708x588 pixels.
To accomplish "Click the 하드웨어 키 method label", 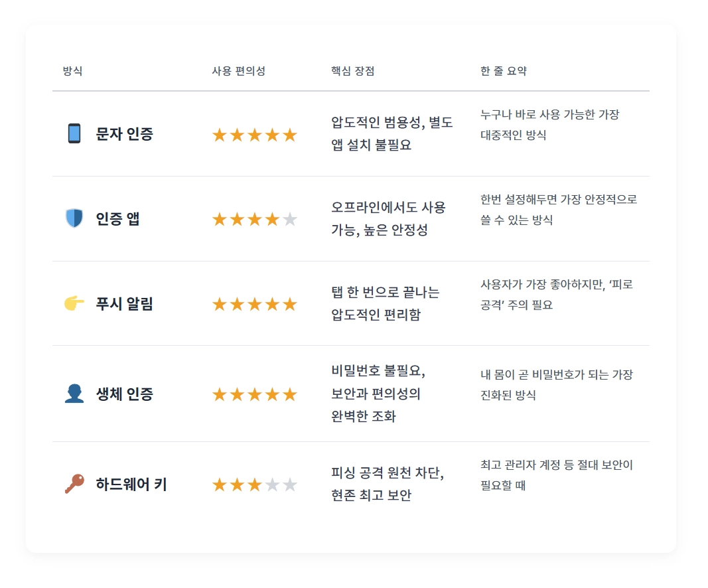I will coord(131,484).
